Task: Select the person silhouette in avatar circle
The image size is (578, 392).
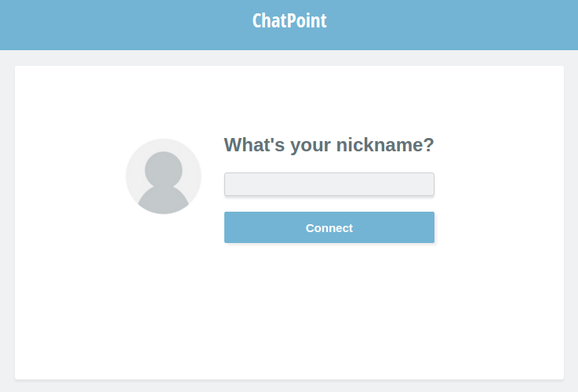Action: (163, 182)
